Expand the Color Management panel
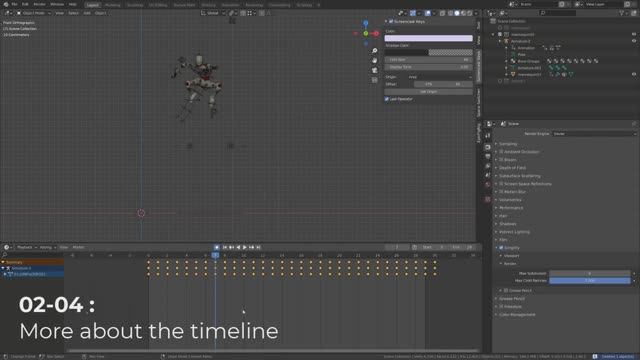Image resolution: width=640 pixels, height=360 pixels. (517, 315)
